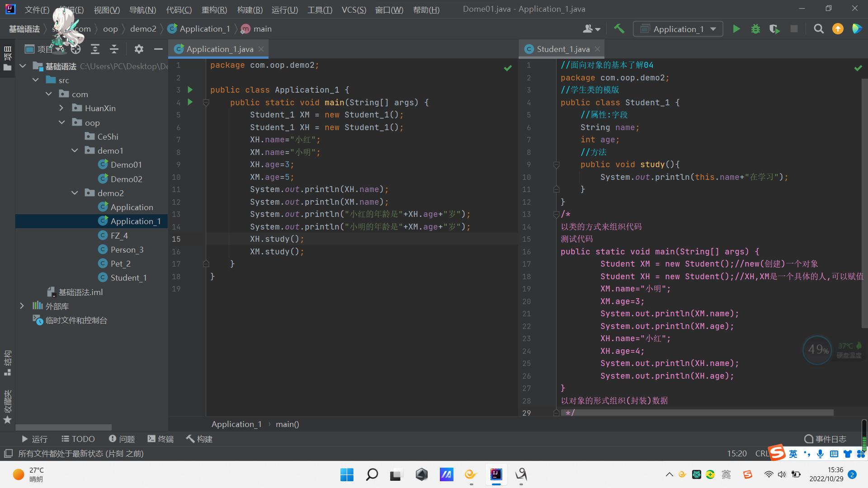Click Run with Coverage shield icon
The height and width of the screenshot is (488, 868).
[774, 29]
